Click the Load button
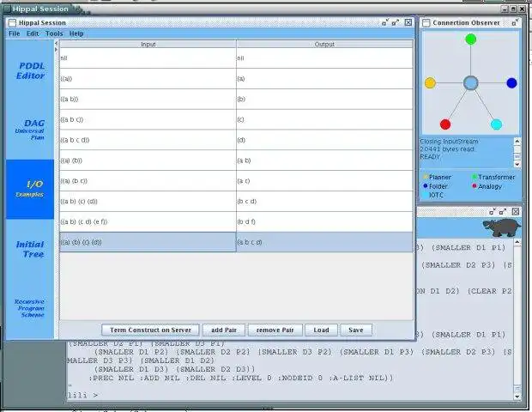 point(321,330)
